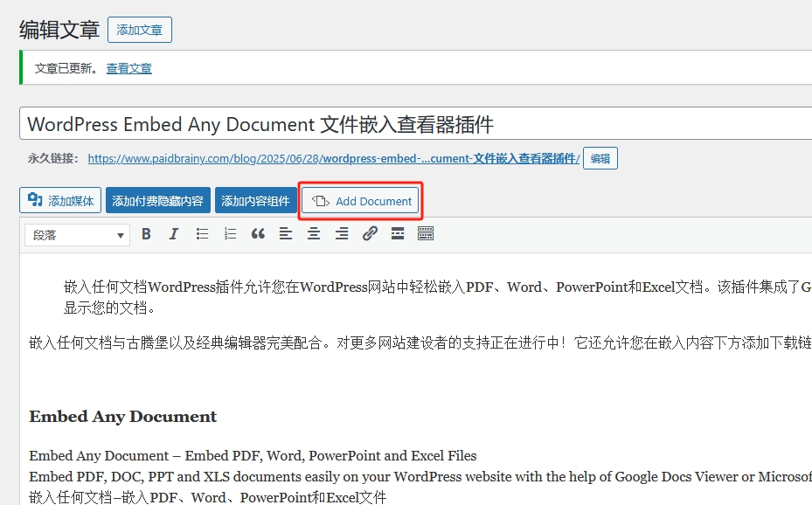
Task: Edit the permalink with the 编辑 button
Action: [x=600, y=158]
